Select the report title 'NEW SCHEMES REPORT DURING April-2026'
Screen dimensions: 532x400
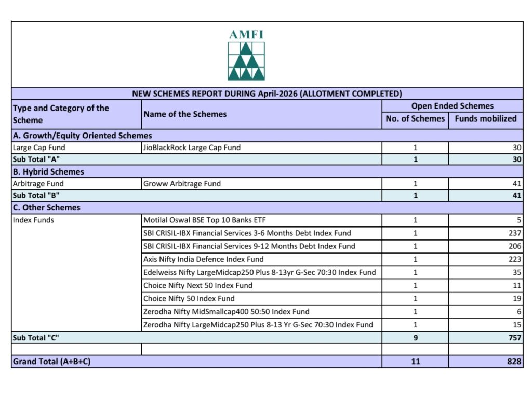(215, 94)
